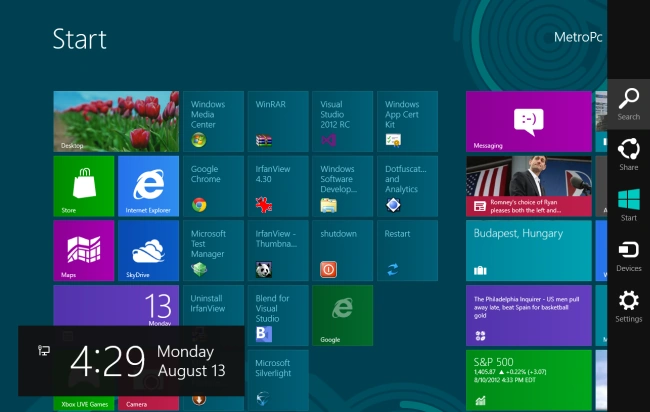Viewport: 650px width, 412px height.
Task: Open the Search charm
Action: click(x=628, y=104)
